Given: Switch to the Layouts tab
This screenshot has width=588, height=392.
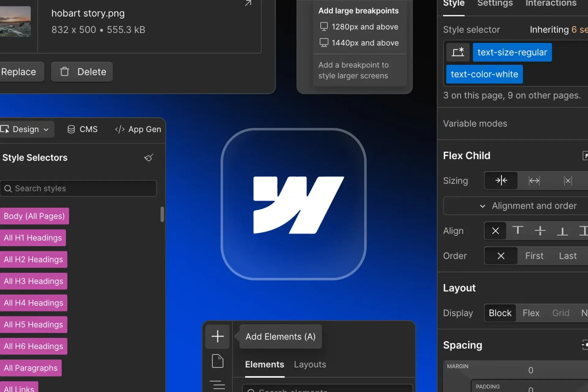Looking at the screenshot, I should pyautogui.click(x=310, y=364).
